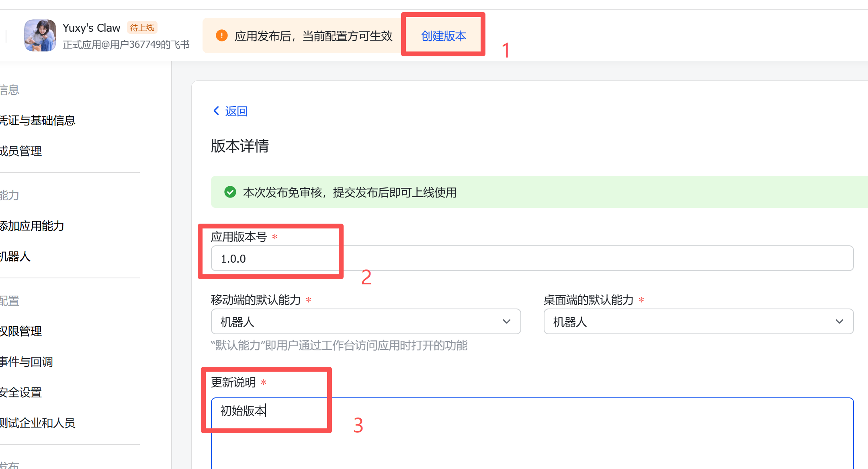Click the chevron arrow in desktop default dropdown
868x469 pixels.
coord(839,322)
